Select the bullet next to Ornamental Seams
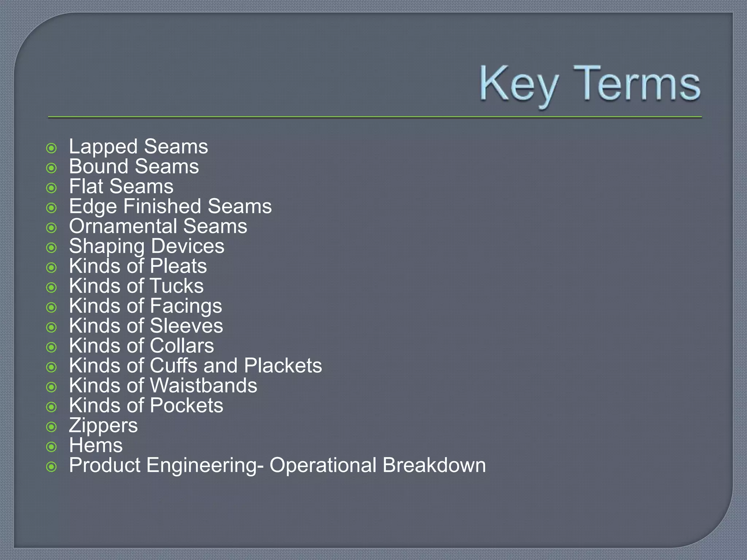This screenshot has height=560, width=747. (x=51, y=228)
